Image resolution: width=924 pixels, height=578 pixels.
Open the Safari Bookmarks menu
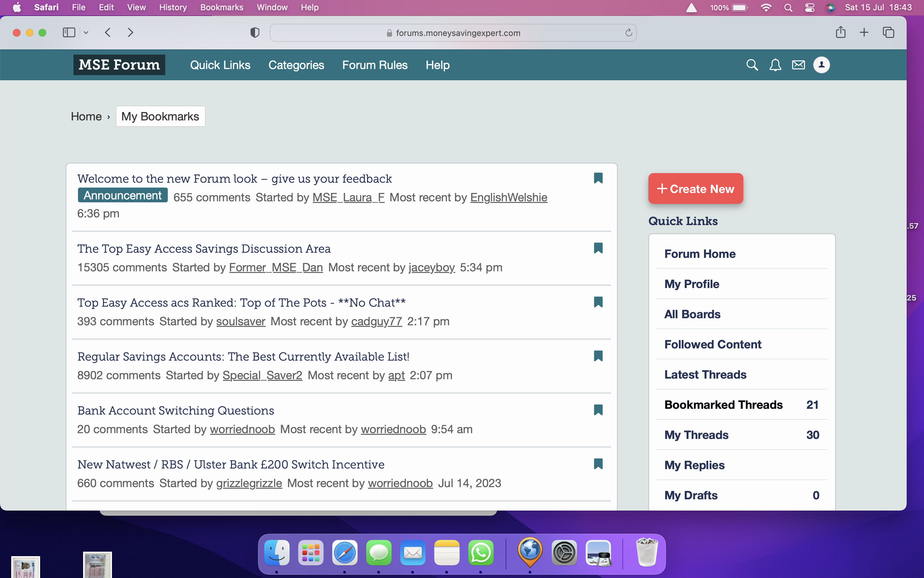[x=221, y=7]
